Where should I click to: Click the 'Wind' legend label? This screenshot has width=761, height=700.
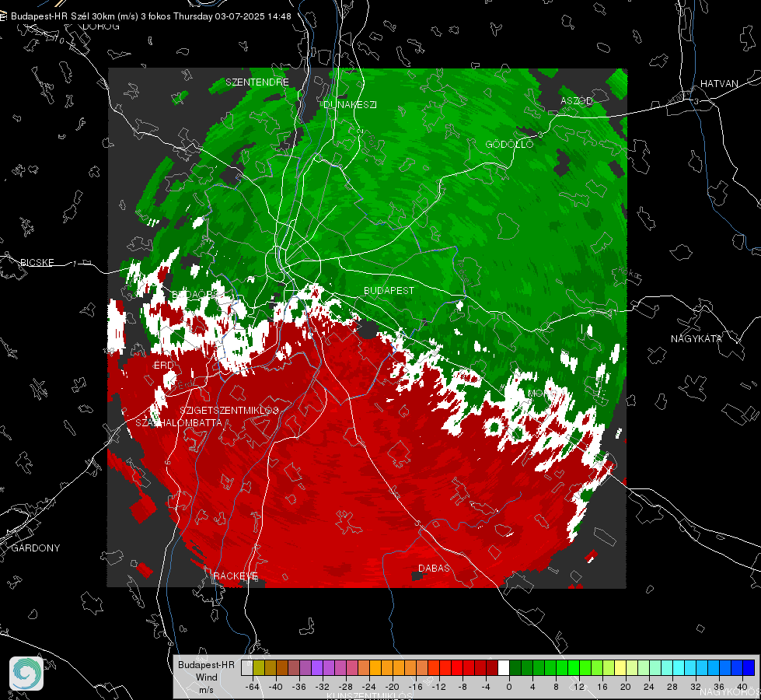pyautogui.click(x=206, y=677)
